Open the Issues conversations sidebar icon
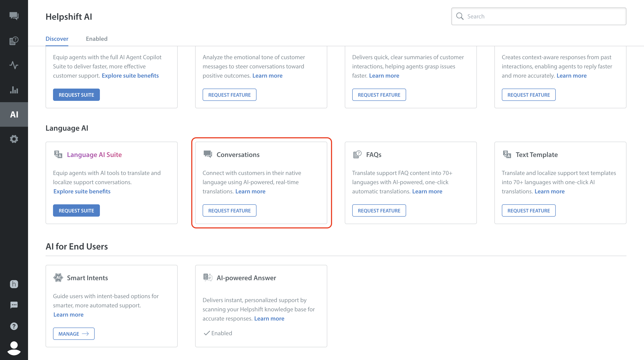 (14, 16)
